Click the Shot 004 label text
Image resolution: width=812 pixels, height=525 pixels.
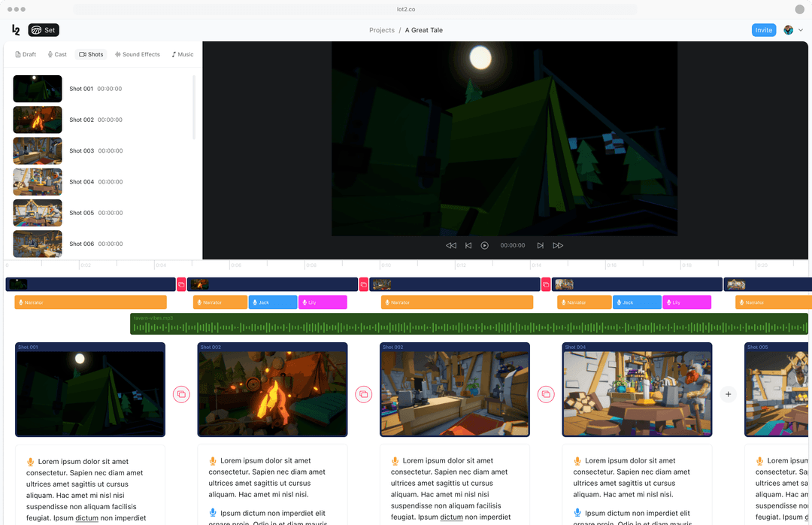point(82,182)
